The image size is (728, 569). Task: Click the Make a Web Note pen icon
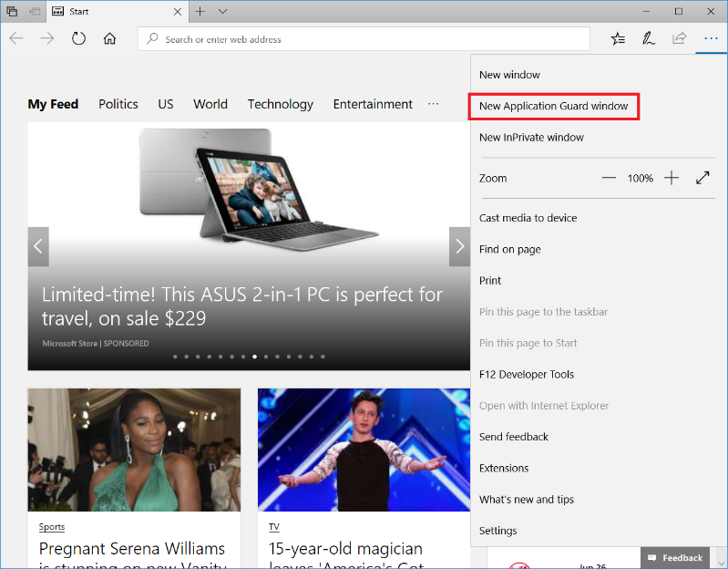tap(649, 38)
